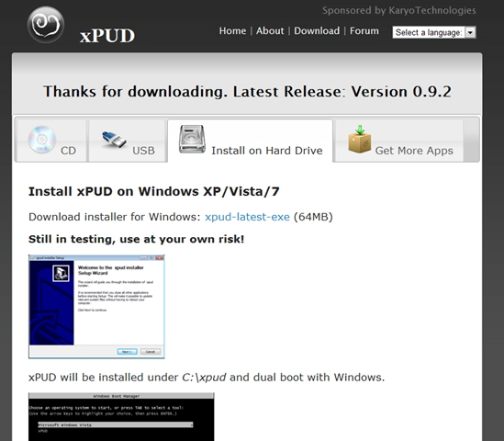Go to the About page
The image size is (504, 441).
coord(270,31)
